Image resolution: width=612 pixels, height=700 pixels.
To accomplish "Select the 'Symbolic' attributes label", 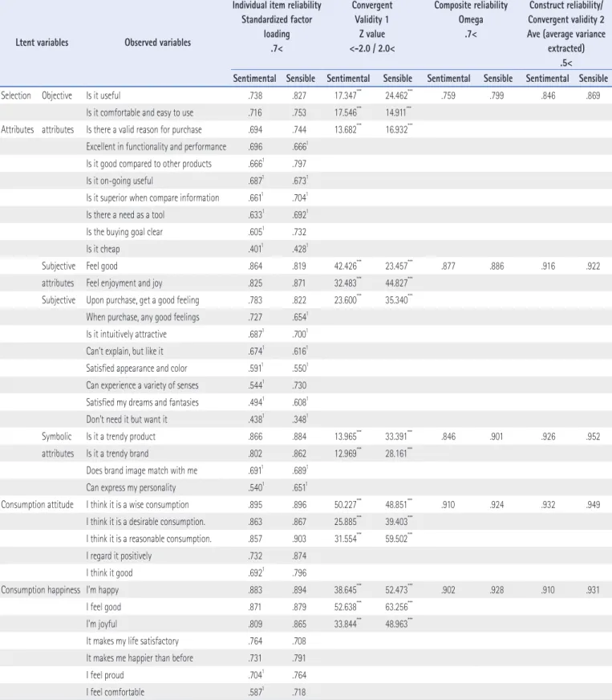I will (57, 437).
